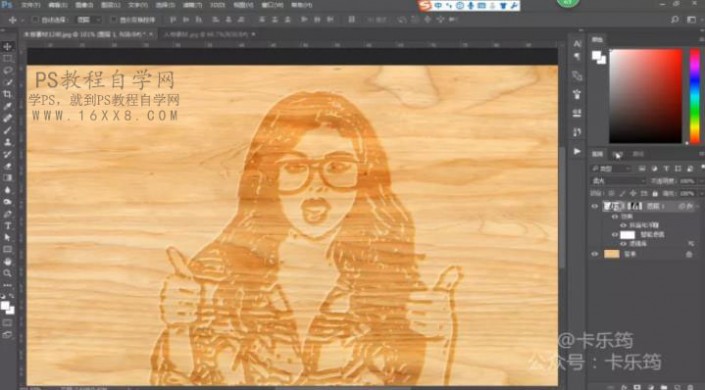This screenshot has height=390, width=705.
Task: Open the layer blend mode dropdown
Action: click(x=618, y=181)
